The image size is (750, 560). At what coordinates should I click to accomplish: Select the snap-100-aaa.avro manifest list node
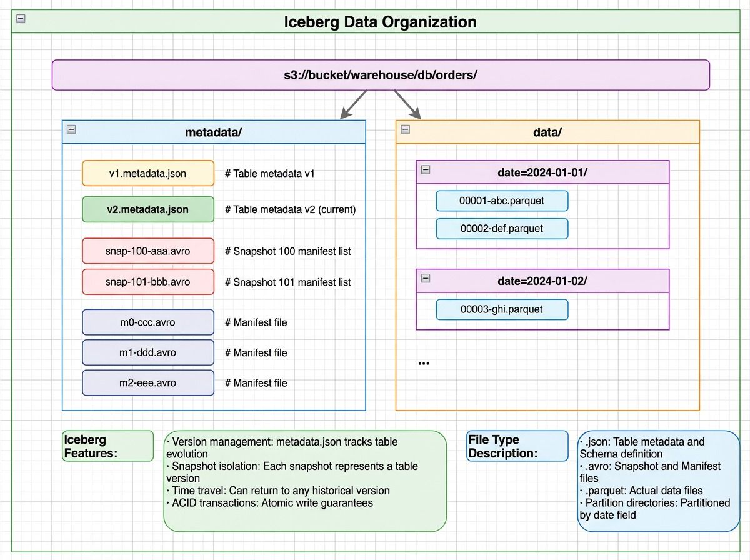click(x=147, y=251)
